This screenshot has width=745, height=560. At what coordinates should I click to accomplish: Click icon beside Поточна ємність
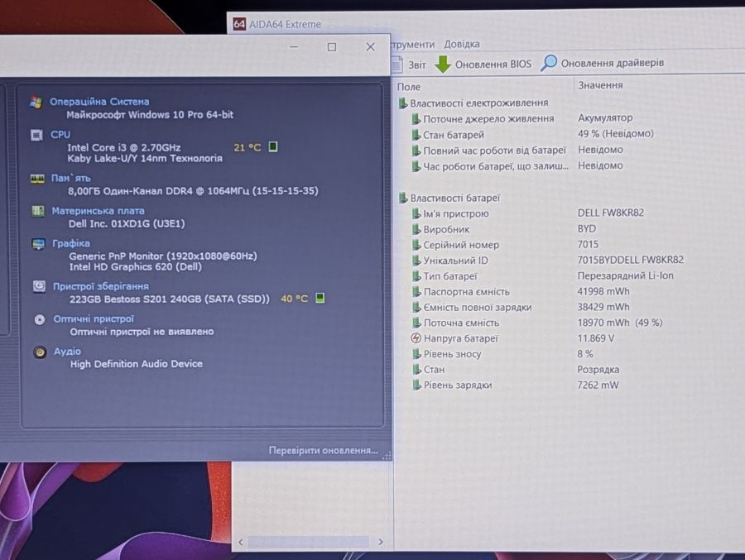pyautogui.click(x=416, y=323)
